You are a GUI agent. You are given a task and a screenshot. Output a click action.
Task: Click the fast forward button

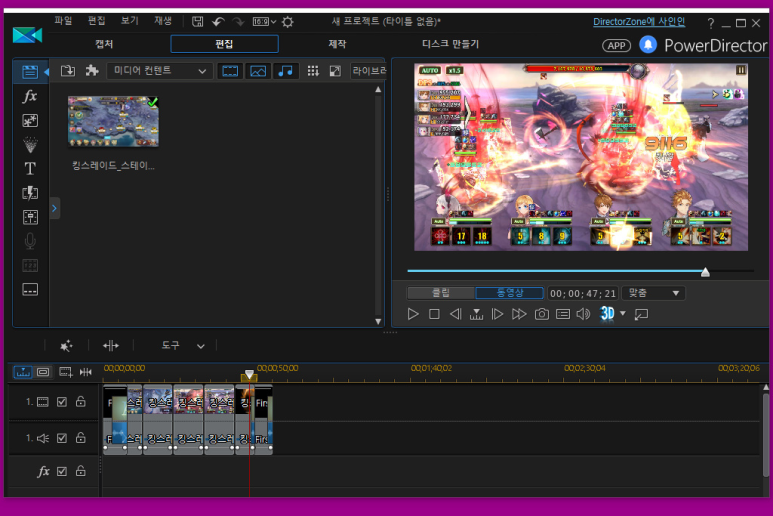tap(519, 314)
